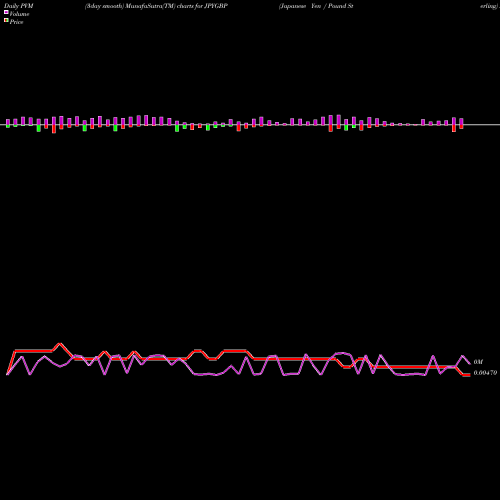Viewport: 500px width, 500px height.
Task: Select the 'Price' legend label
Action: coord(16,22)
